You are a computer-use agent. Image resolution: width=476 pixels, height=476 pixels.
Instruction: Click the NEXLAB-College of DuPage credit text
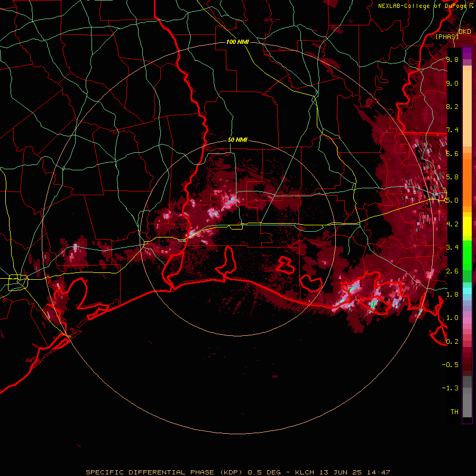(423, 6)
